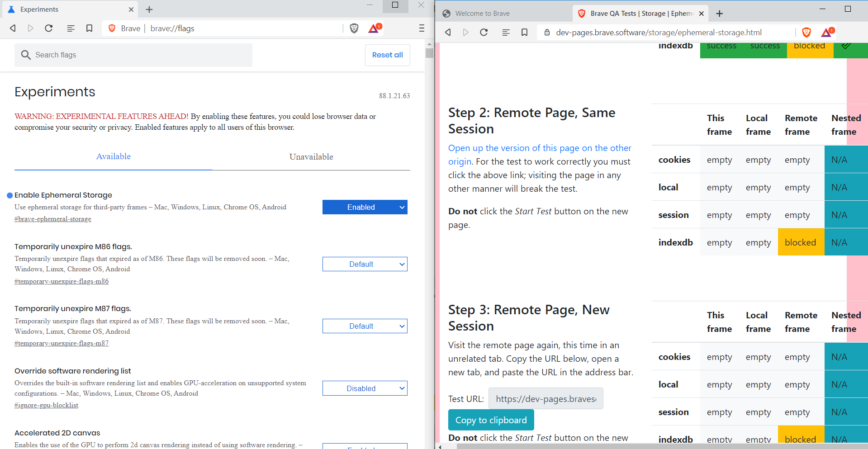Focus the Search flags input field

(133, 55)
